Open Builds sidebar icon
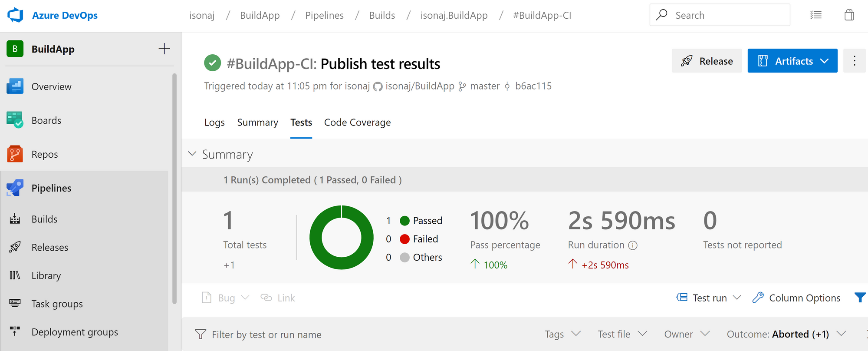The image size is (868, 351). 15,219
